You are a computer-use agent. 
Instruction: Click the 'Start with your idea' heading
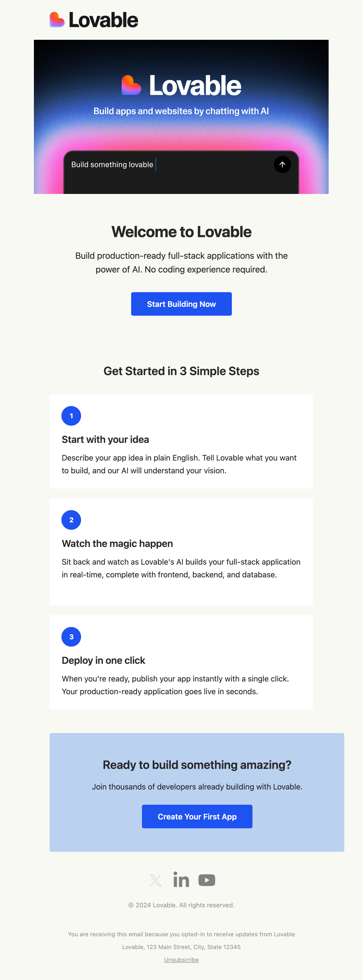pyautogui.click(x=105, y=439)
